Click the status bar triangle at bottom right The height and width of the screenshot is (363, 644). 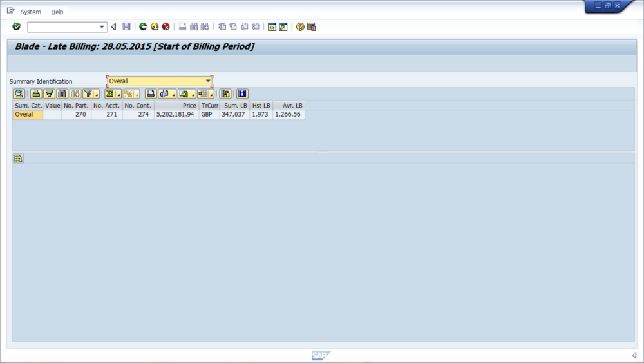[x=634, y=355]
